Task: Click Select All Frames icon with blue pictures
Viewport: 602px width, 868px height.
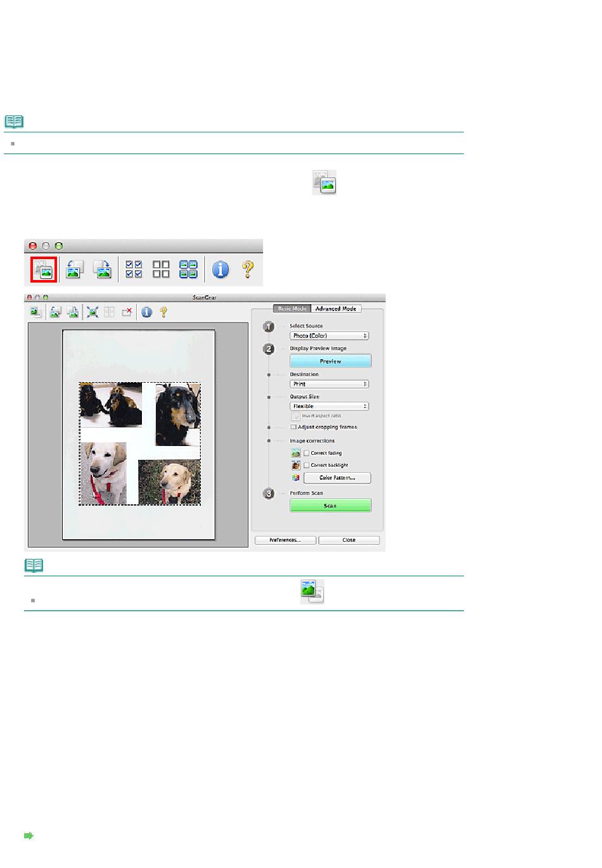Action: tap(188, 269)
